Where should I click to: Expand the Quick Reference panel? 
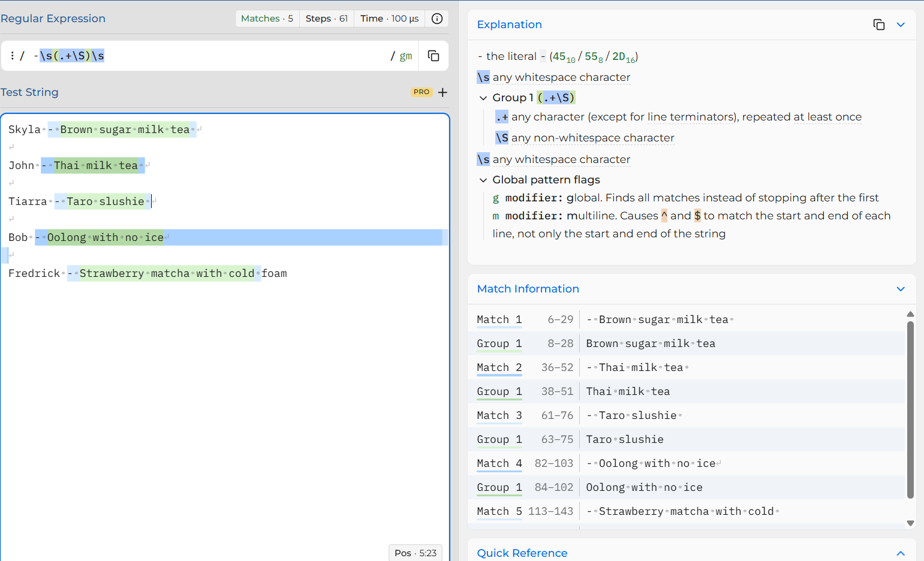click(x=901, y=553)
